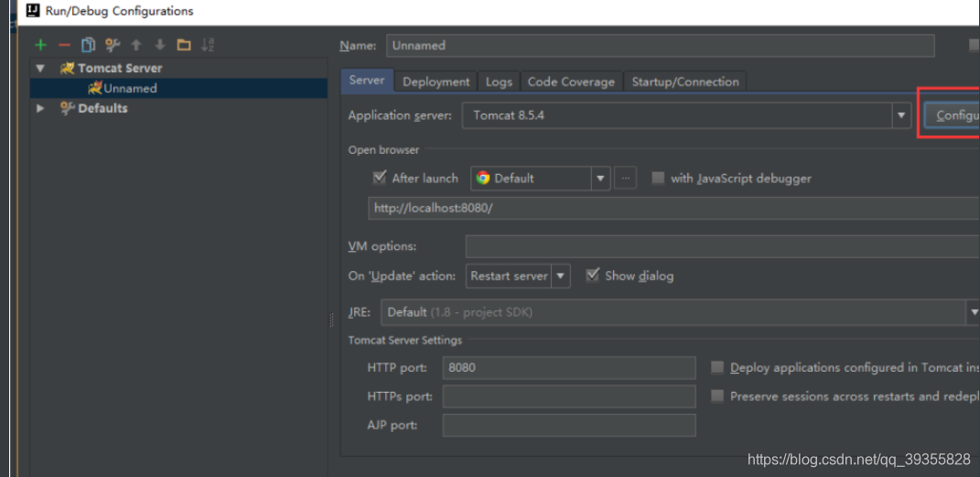Open edit defaults wrench icon
The image size is (980, 477).
click(x=113, y=45)
